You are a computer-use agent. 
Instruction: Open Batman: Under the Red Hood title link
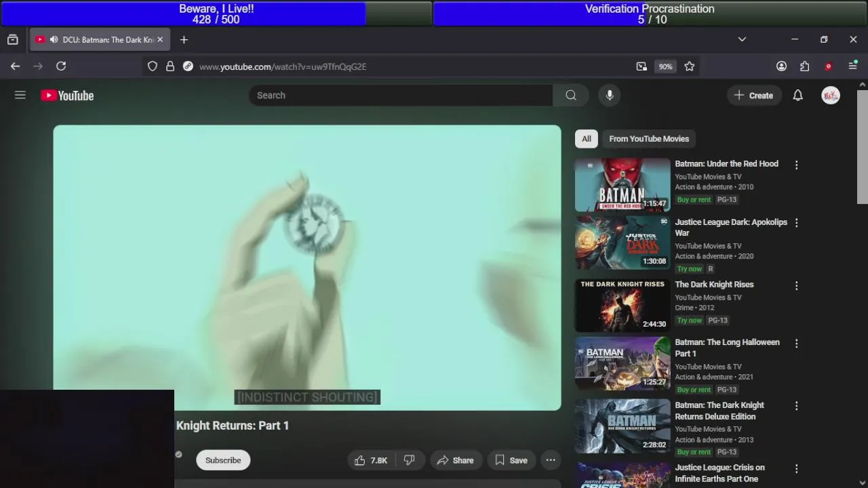(x=726, y=164)
